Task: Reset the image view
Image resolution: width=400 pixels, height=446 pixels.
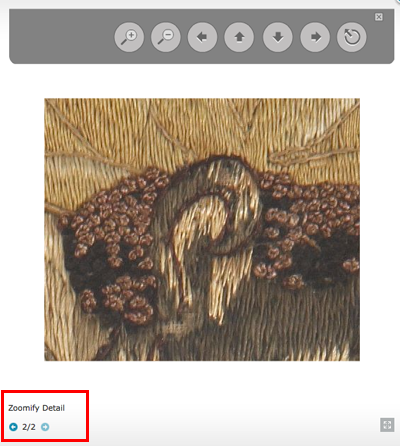Action: [352, 37]
